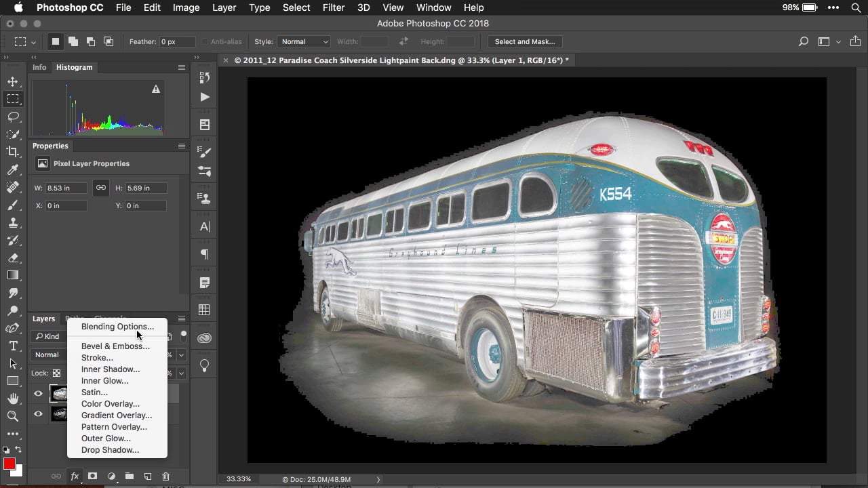Select the History Brush tool
The height and width of the screenshot is (488, 868).
(12, 240)
